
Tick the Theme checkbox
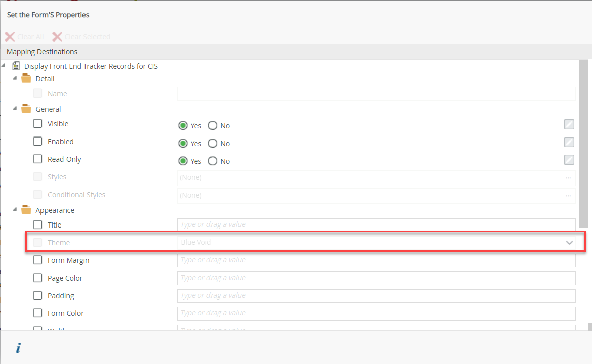37,243
